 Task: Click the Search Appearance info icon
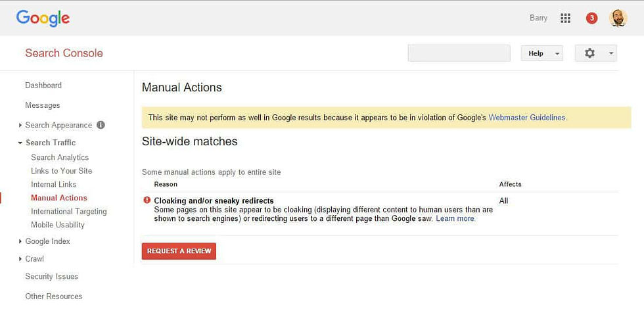101,125
